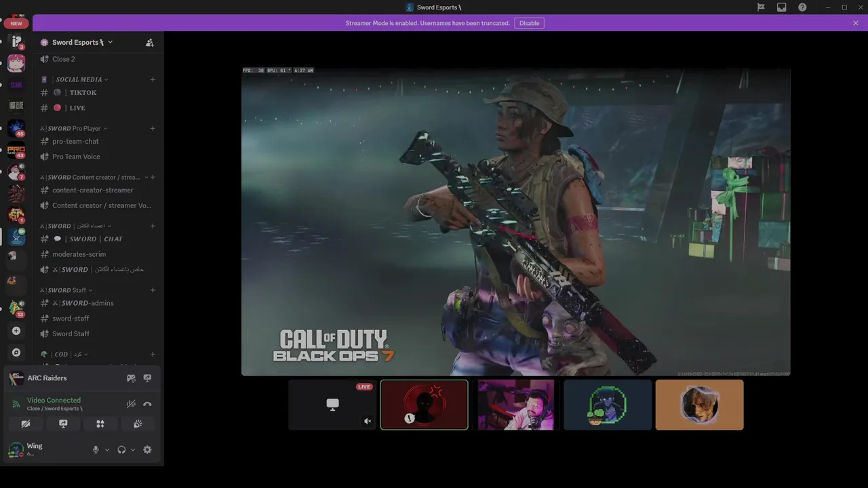Select the red angry avatar participant tile

(x=425, y=405)
